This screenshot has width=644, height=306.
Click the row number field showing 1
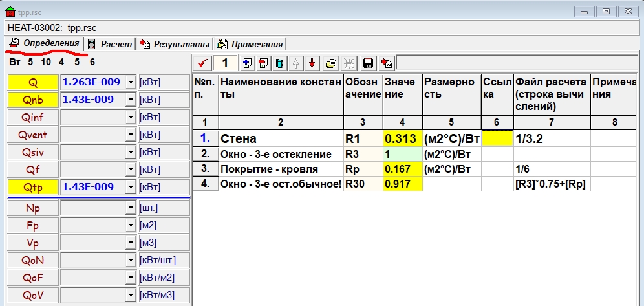tap(226, 63)
